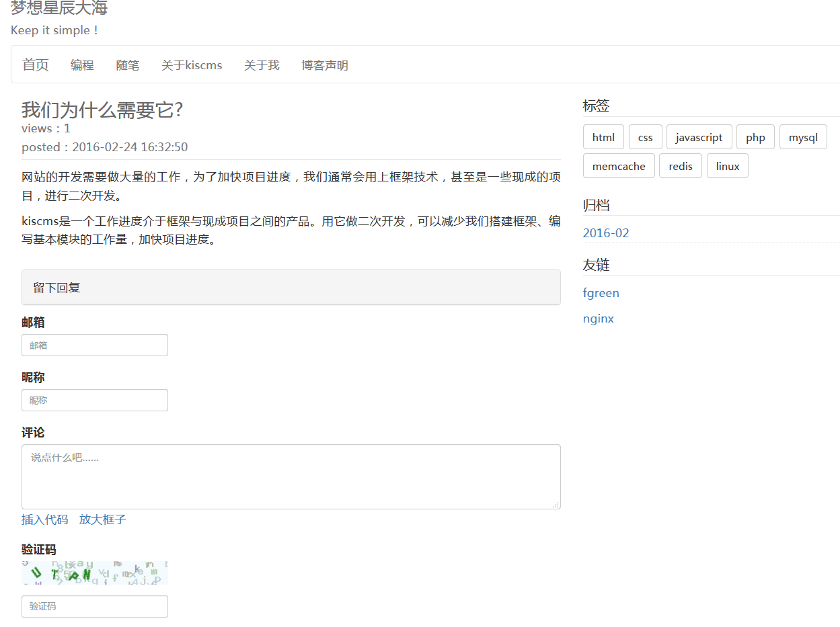Select the memcache tag button
This screenshot has height=627, width=840.
coord(619,166)
